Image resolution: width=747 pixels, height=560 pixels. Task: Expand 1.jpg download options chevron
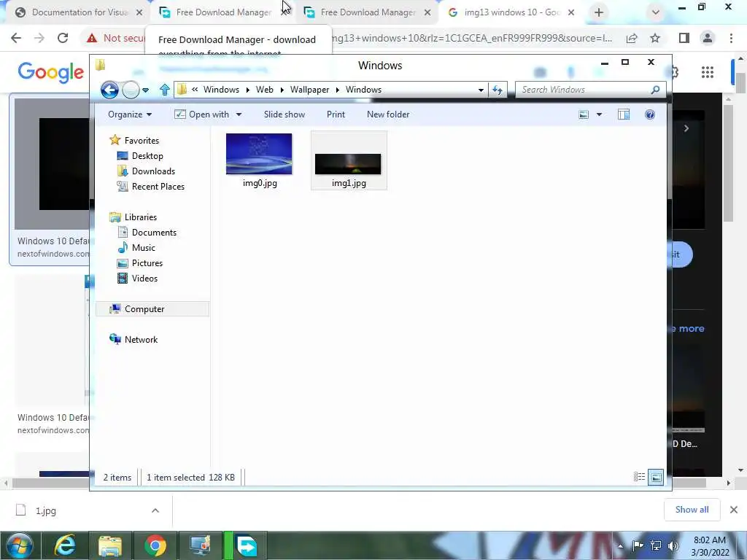[x=155, y=510]
